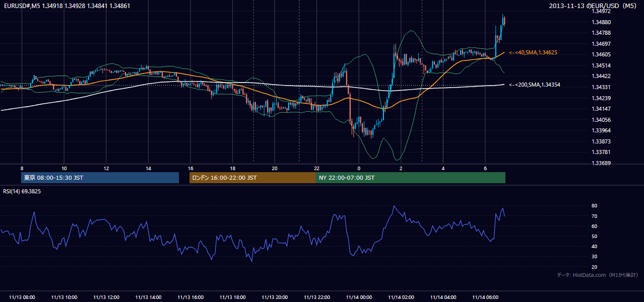644x302 pixels.
Task: Click the 東京 08:00-15:30 JST session bar
Action: pos(100,178)
